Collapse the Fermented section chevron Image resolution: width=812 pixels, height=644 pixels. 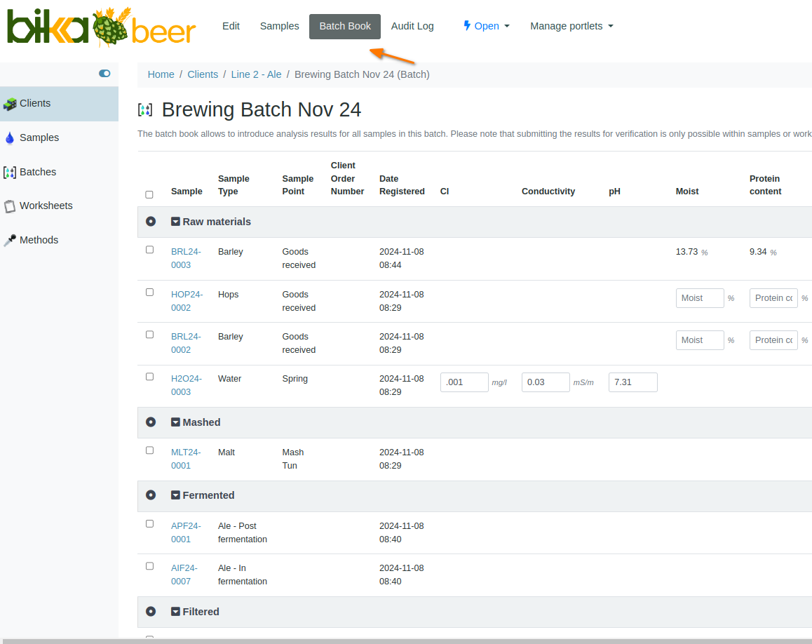tap(175, 495)
